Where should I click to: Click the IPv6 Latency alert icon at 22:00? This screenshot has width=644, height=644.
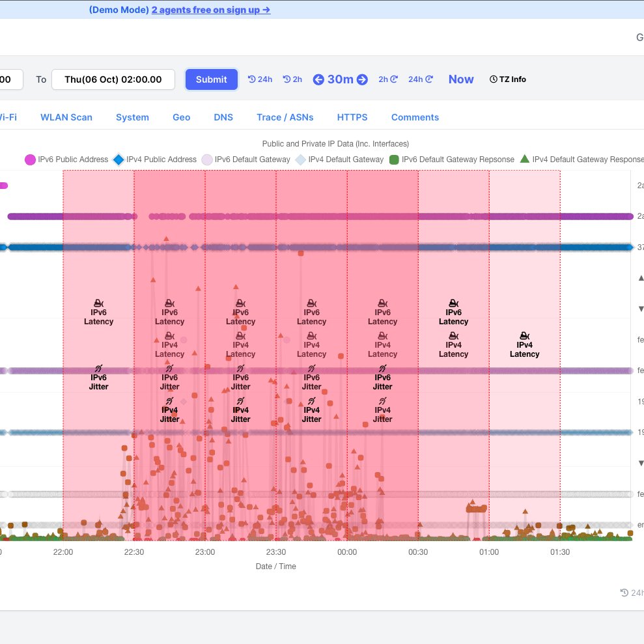point(98,303)
